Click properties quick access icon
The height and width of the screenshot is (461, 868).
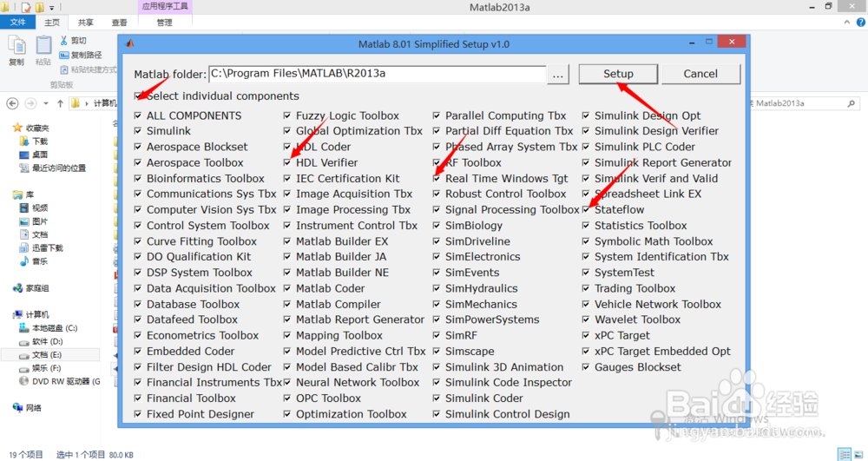(26, 8)
